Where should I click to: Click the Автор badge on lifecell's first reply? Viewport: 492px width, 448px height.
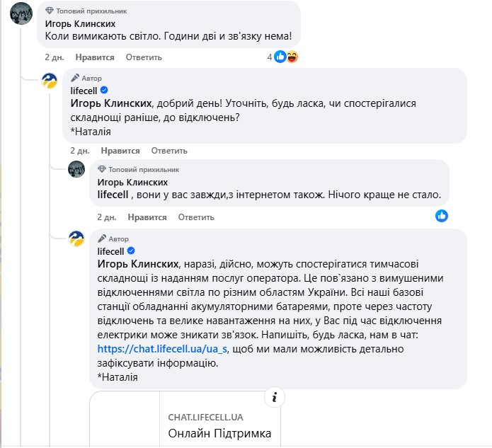pyautogui.click(x=87, y=78)
